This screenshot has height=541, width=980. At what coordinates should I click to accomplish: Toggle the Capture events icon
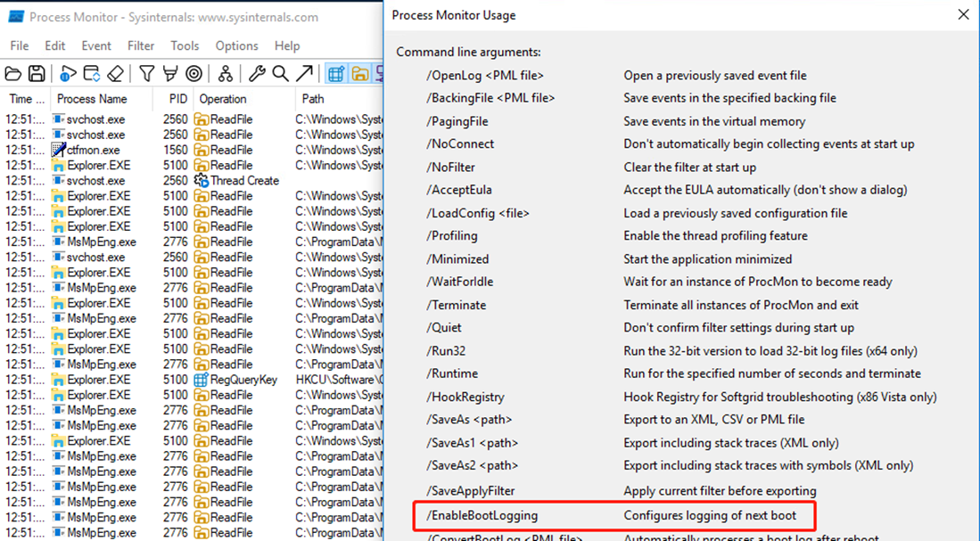click(x=68, y=74)
